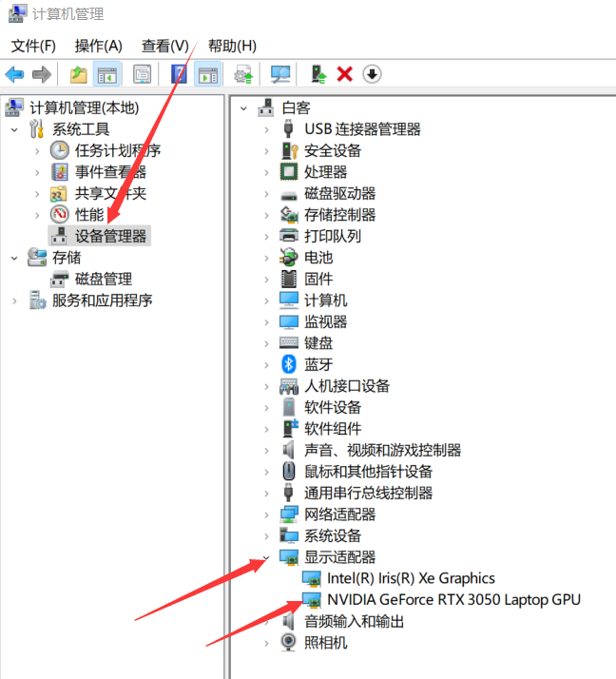
Task: Select 磁盘管理 in the left tree
Action: 103,279
